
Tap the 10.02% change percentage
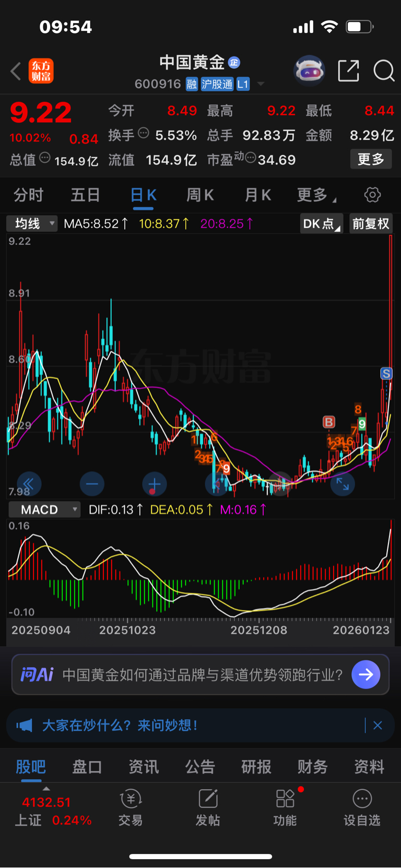tap(30, 138)
